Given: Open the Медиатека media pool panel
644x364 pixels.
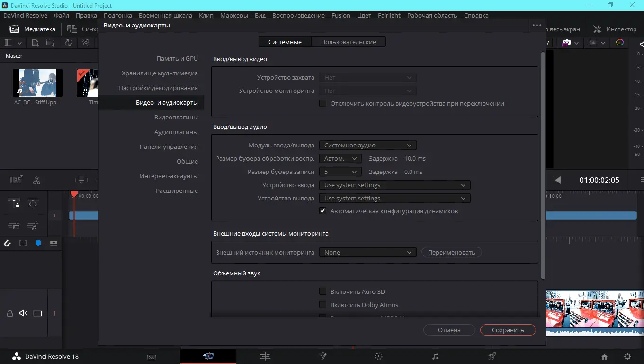Looking at the screenshot, I should pyautogui.click(x=32, y=29).
